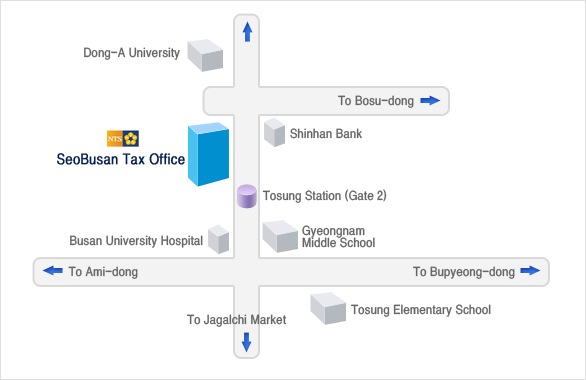
Task: Click the Busan University Hospital text
Action: 136,241
